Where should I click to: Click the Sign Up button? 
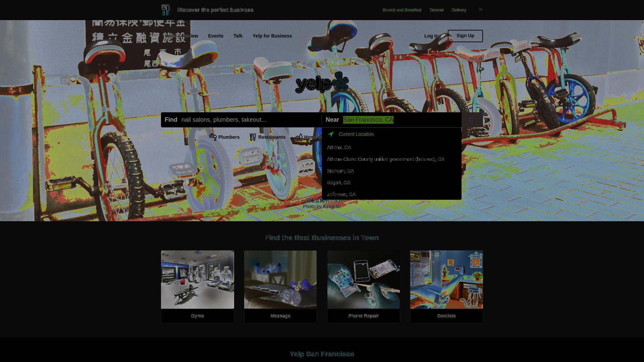tap(465, 36)
